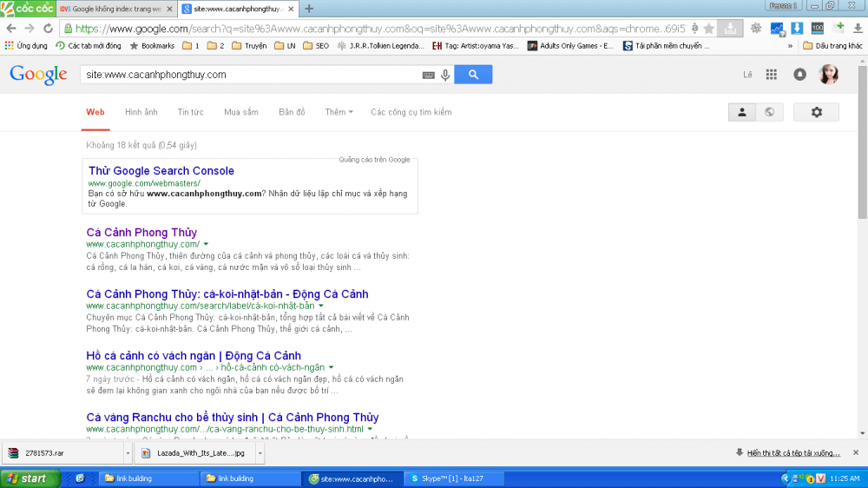Open dropdown arrow next to www.cacanhphongthuy.com/ result
Viewport: 868px width, 488px height.
point(206,244)
